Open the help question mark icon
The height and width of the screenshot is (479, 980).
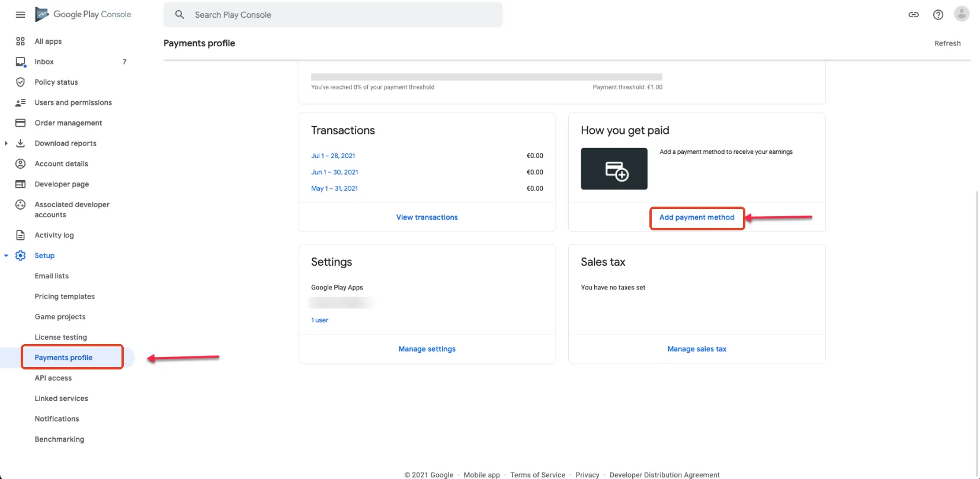tap(938, 15)
